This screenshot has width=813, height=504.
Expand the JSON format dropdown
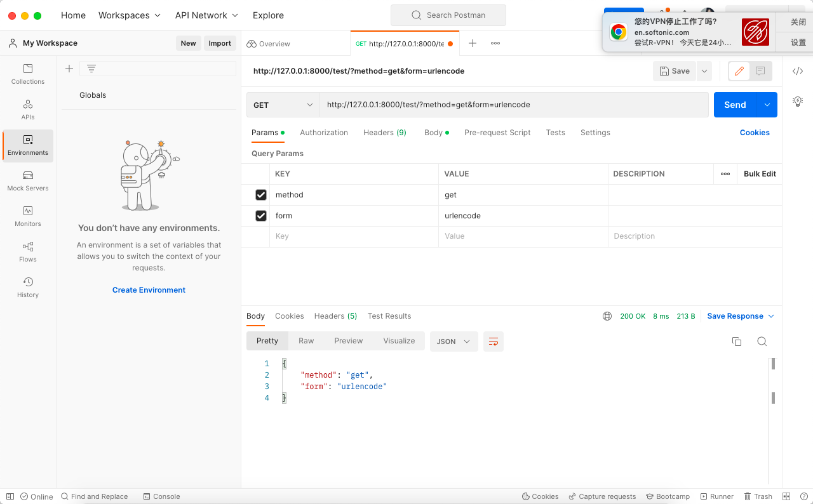(454, 342)
